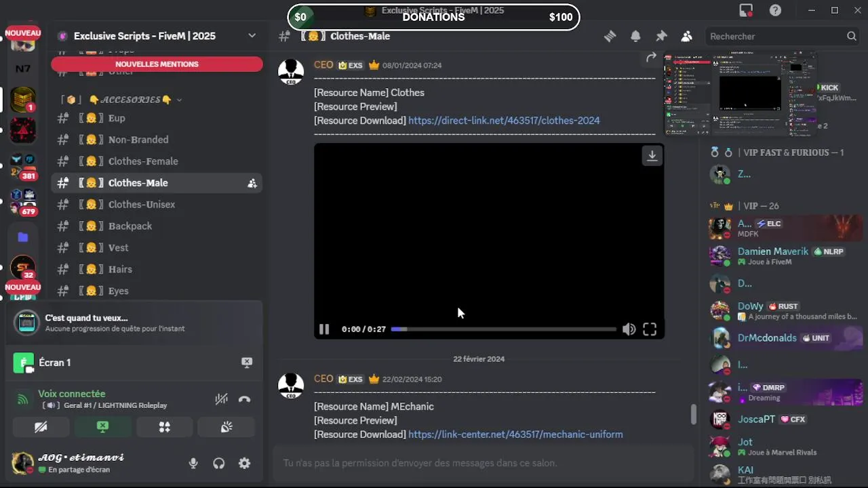Viewport: 868px width, 488px height.
Task: Open the Inbox icon in title bar
Action: tap(746, 10)
